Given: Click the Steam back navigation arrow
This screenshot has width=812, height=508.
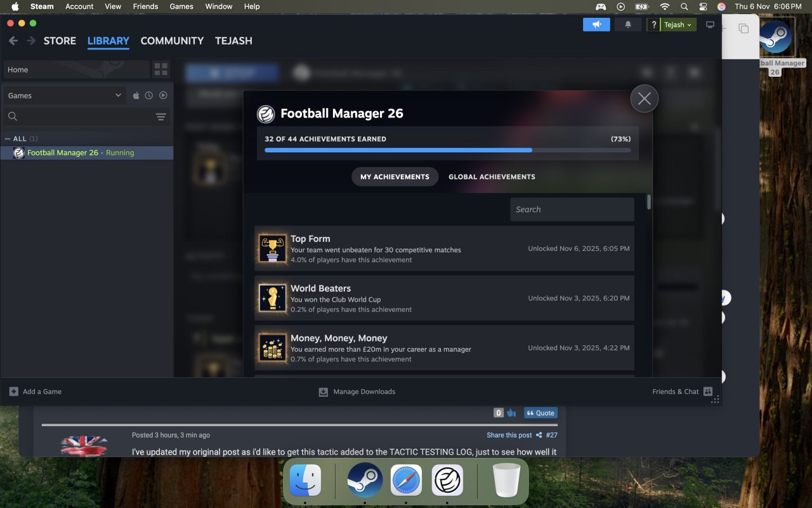Looking at the screenshot, I should tap(13, 41).
